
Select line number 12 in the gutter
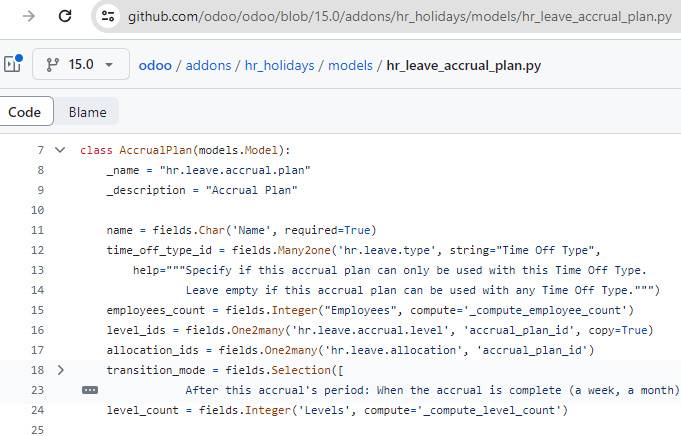click(37, 250)
